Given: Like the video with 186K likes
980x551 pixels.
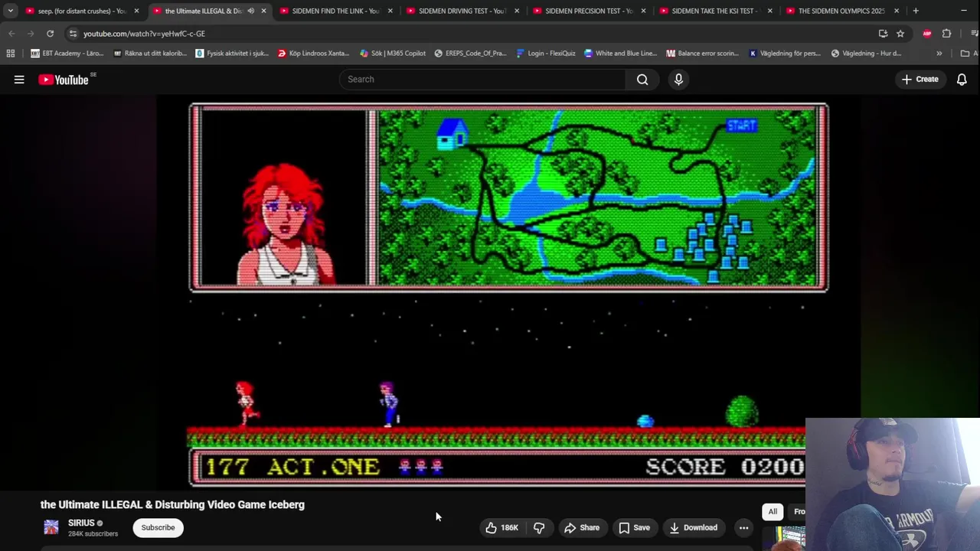Looking at the screenshot, I should [x=501, y=527].
